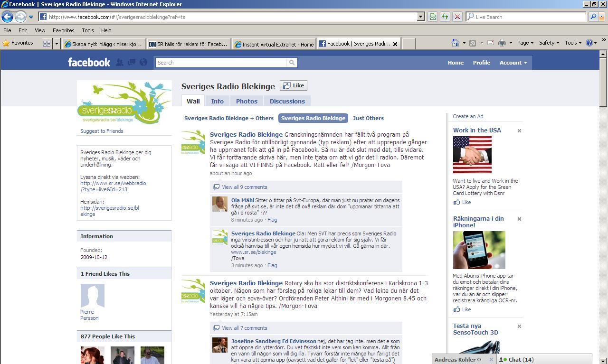Open the Print options dropdown arrow
The width and height of the screenshot is (608, 364).
(511, 43)
